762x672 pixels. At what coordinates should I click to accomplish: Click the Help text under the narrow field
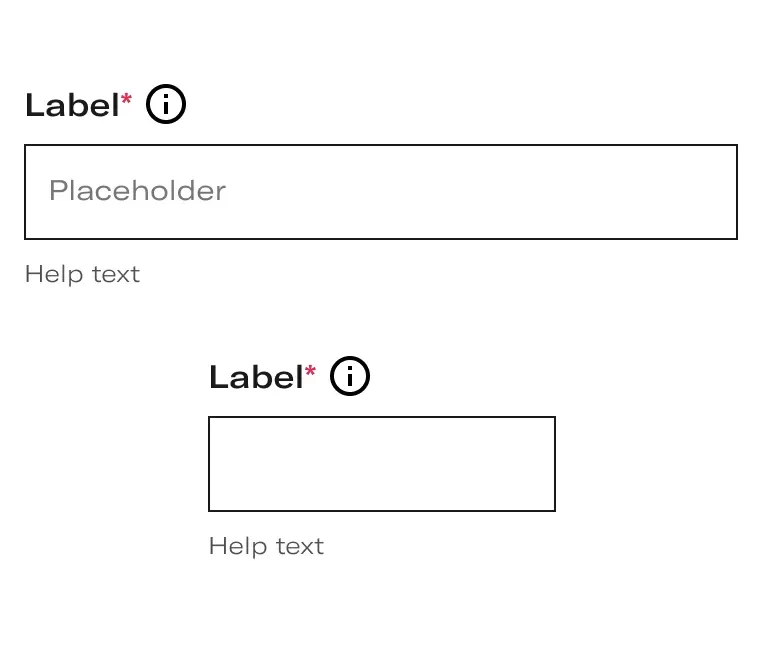click(x=266, y=547)
